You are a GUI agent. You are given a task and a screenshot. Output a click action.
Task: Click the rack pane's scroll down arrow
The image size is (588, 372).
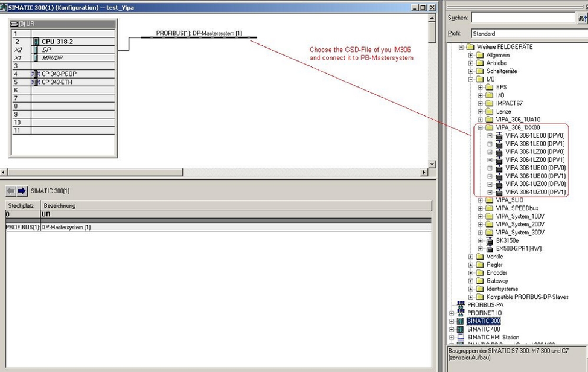click(x=432, y=164)
